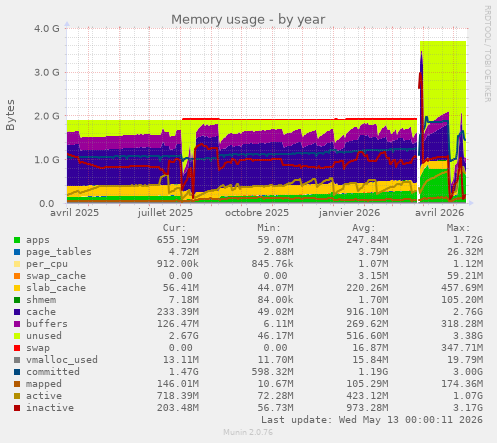Click the '3.0 G' y-axis label
Screen dimensions: 497x443
(x=47, y=72)
